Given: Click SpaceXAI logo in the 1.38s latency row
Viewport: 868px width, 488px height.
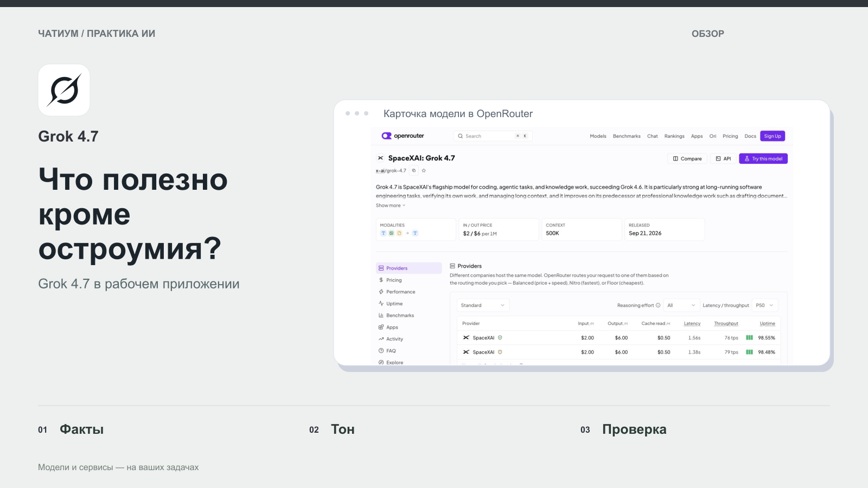Looking at the screenshot, I should pyautogui.click(x=466, y=352).
